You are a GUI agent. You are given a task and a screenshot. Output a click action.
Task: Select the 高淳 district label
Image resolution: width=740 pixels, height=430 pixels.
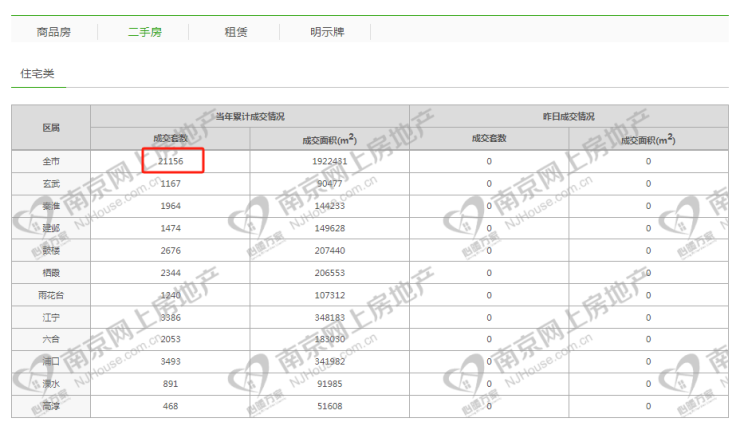pyautogui.click(x=51, y=406)
